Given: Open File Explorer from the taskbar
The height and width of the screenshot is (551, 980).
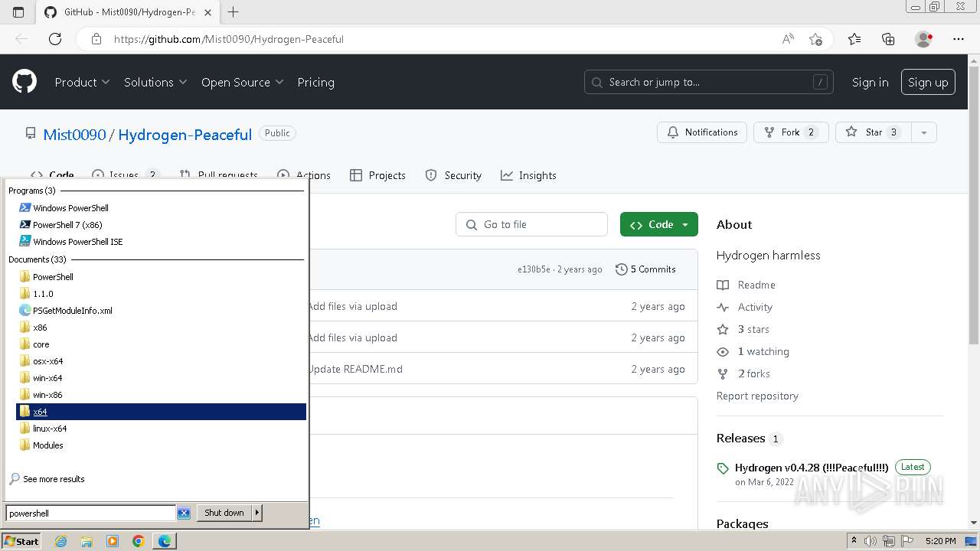Looking at the screenshot, I should [87, 541].
